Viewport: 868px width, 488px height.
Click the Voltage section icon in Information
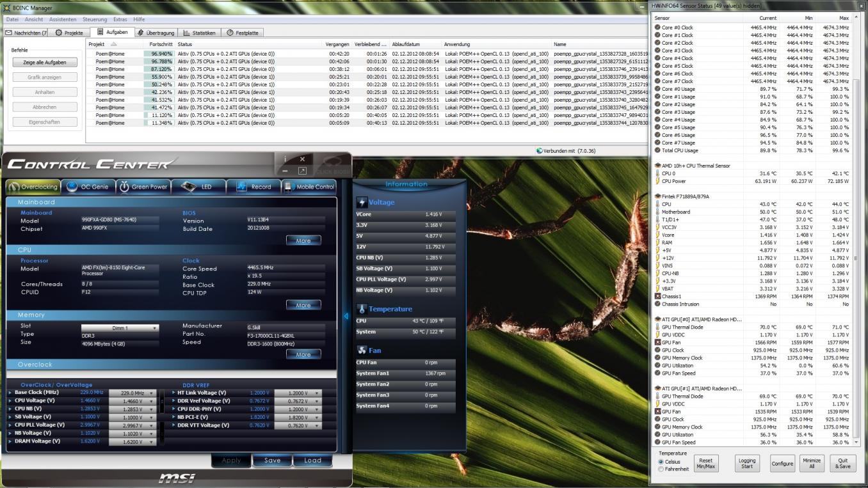(362, 202)
